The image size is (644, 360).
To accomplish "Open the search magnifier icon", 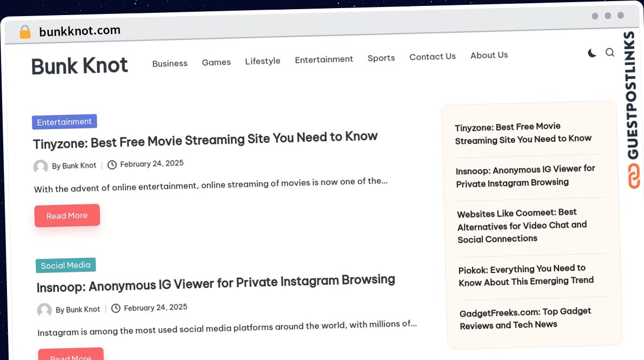I will click(x=610, y=52).
